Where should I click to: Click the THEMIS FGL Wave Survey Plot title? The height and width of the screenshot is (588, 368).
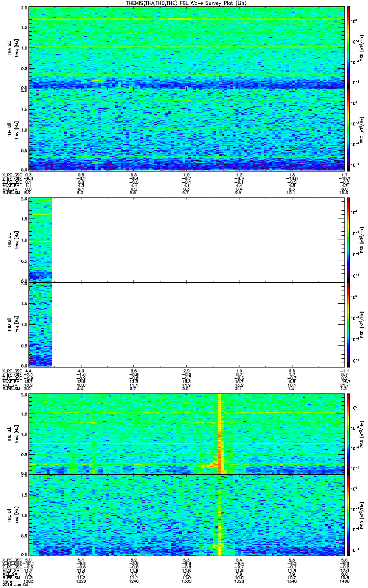(184, 3)
